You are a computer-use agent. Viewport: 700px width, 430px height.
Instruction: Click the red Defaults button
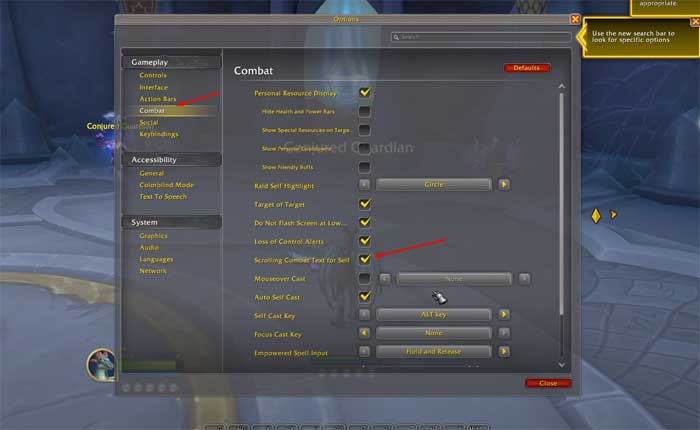pyautogui.click(x=526, y=68)
